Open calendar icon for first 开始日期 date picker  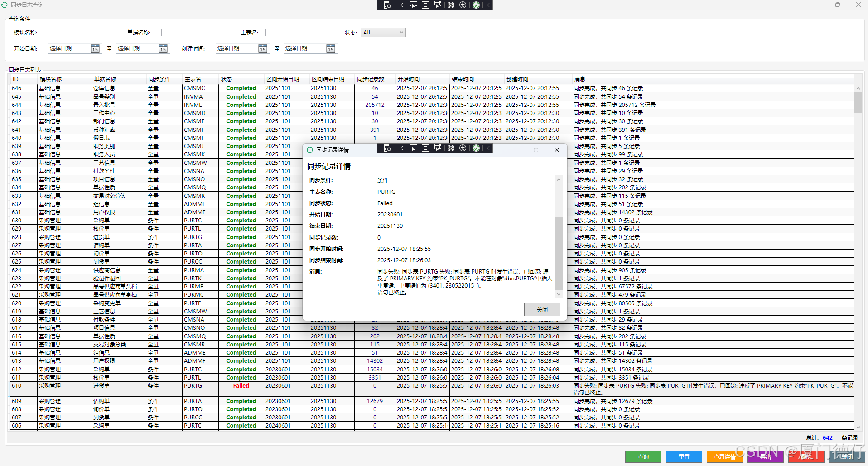coord(95,48)
